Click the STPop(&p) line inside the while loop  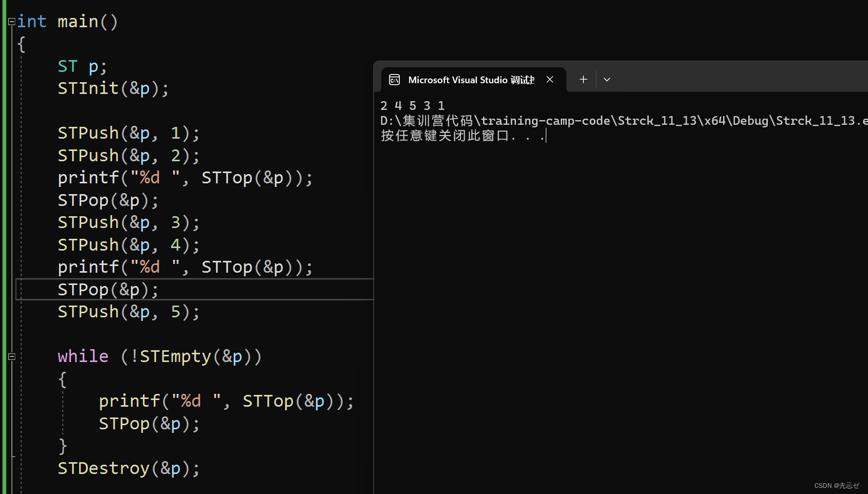click(149, 424)
